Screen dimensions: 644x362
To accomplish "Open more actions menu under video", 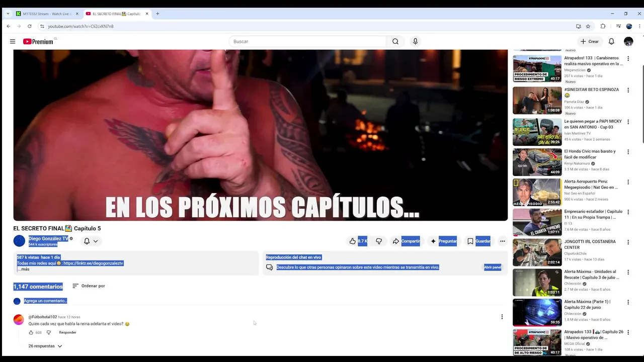I will point(502,241).
